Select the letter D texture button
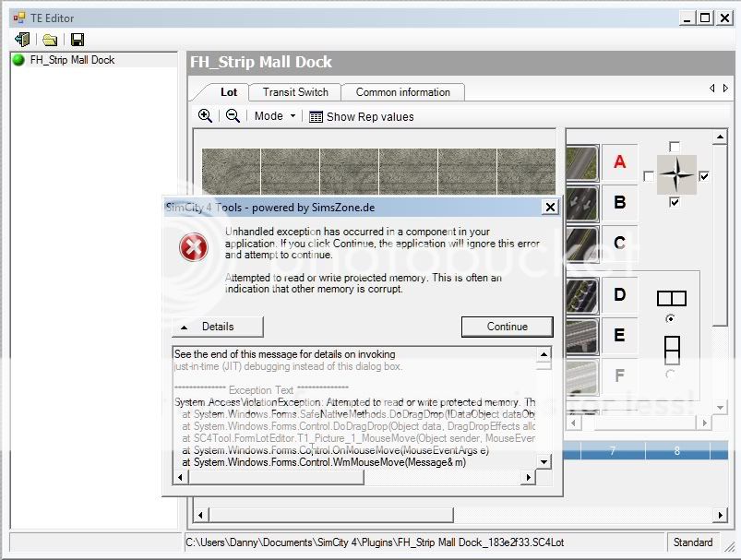 tap(619, 295)
